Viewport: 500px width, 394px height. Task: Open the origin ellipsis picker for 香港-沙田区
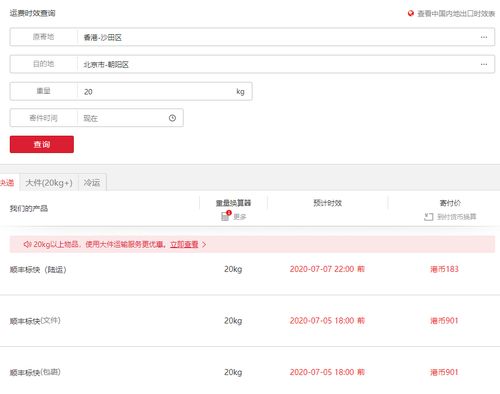click(484, 37)
